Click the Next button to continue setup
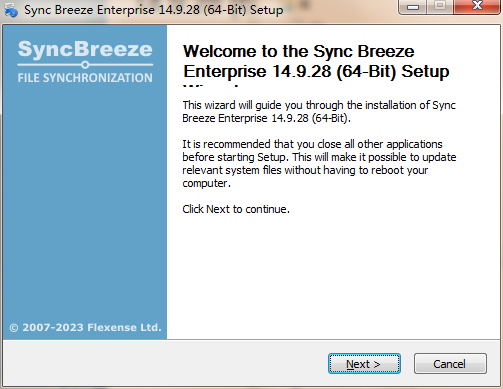Viewport: 503px width, 389px height. coord(364,363)
